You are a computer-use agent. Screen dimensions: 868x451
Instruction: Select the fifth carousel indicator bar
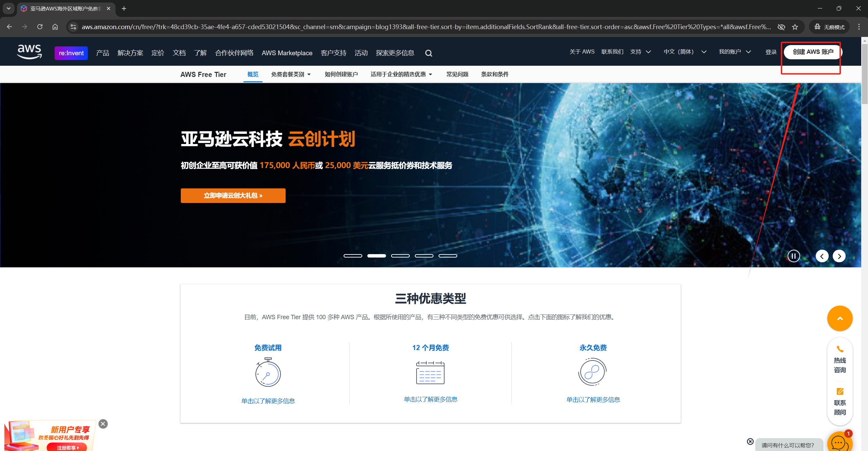point(448,256)
